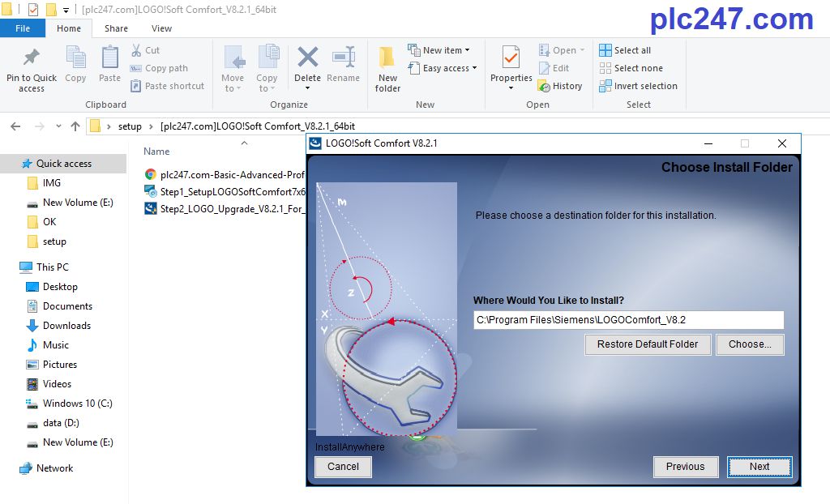
Task: Click Pin to Quick access icon
Action: (x=32, y=58)
